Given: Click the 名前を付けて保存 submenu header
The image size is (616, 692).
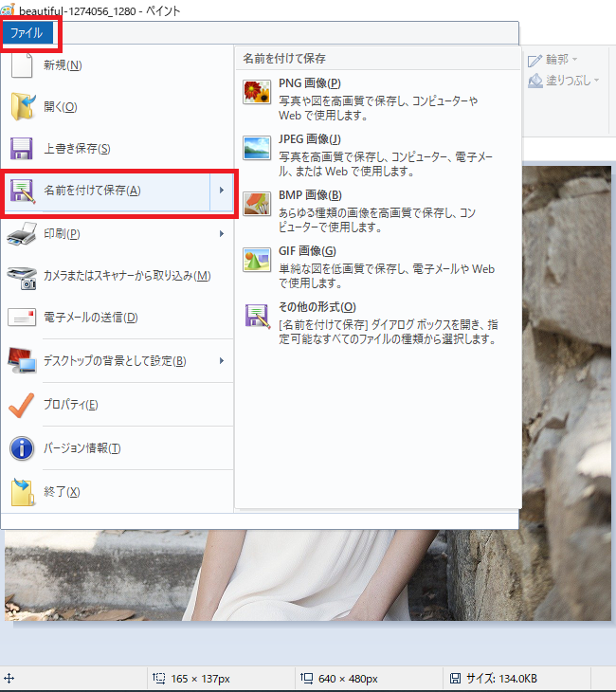Looking at the screenshot, I should pos(284,58).
